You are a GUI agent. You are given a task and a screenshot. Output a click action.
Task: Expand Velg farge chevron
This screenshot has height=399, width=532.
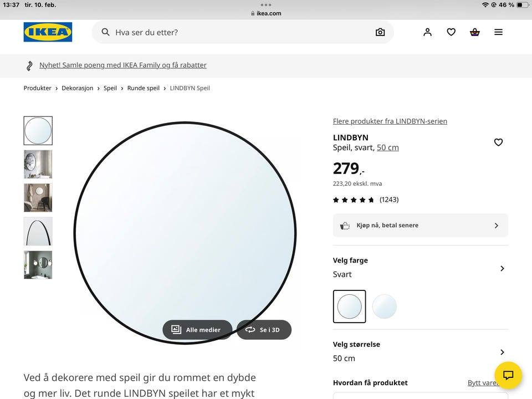point(502,268)
